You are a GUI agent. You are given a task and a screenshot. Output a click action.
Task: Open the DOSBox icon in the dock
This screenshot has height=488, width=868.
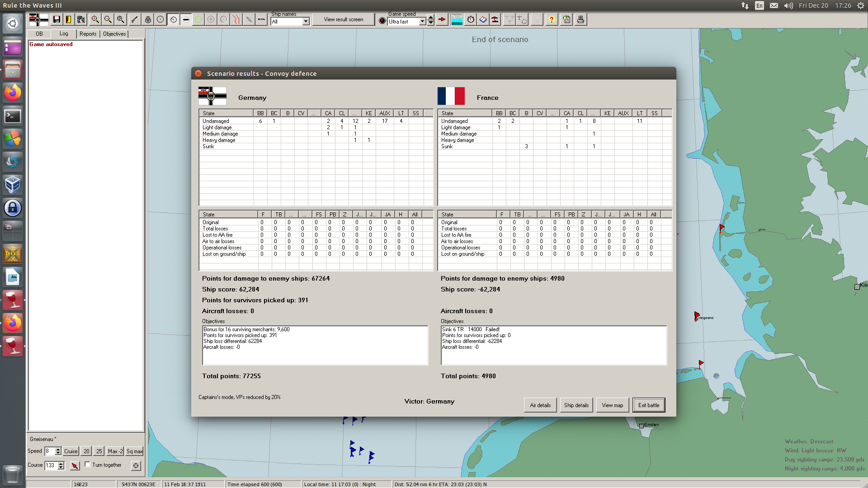coord(13,254)
